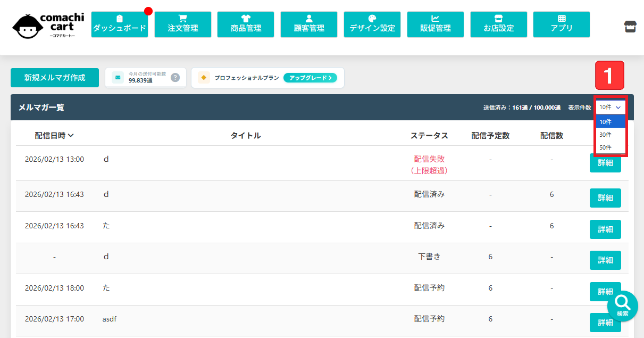The image size is (644, 338).
Task: Click 新規メルマガ作成 button
Action: 54,78
